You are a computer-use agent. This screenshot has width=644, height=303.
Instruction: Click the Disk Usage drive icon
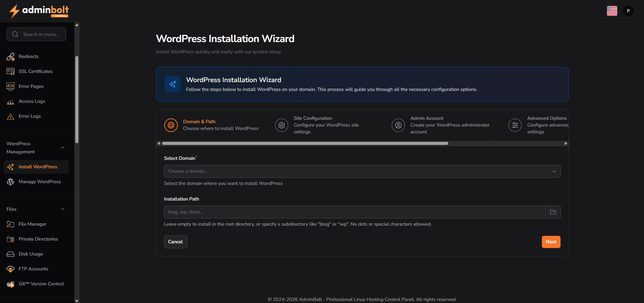point(11,254)
